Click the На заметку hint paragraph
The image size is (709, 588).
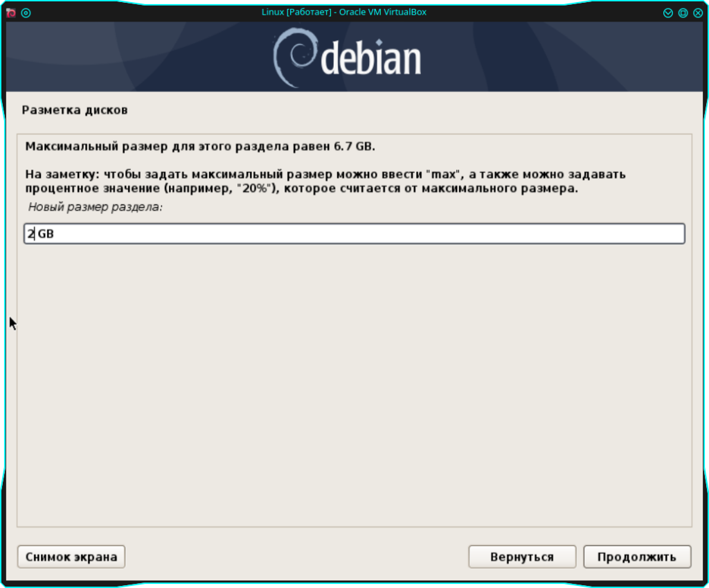(x=325, y=181)
